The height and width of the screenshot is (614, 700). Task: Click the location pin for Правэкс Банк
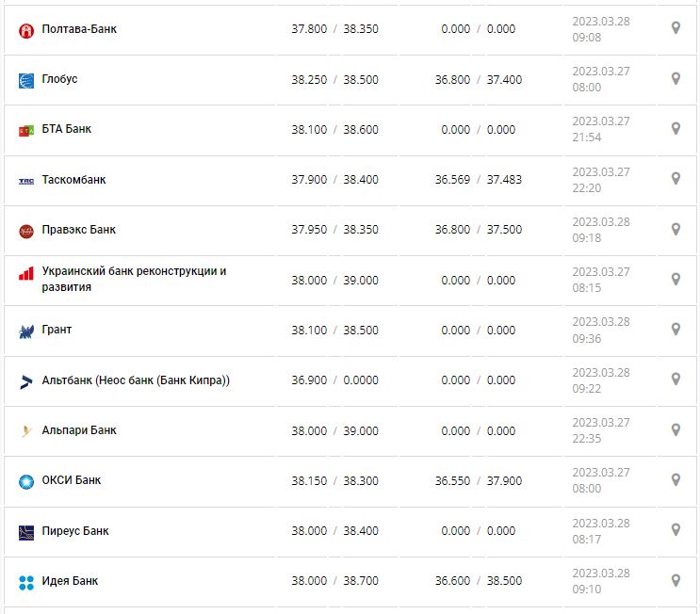[x=676, y=229]
